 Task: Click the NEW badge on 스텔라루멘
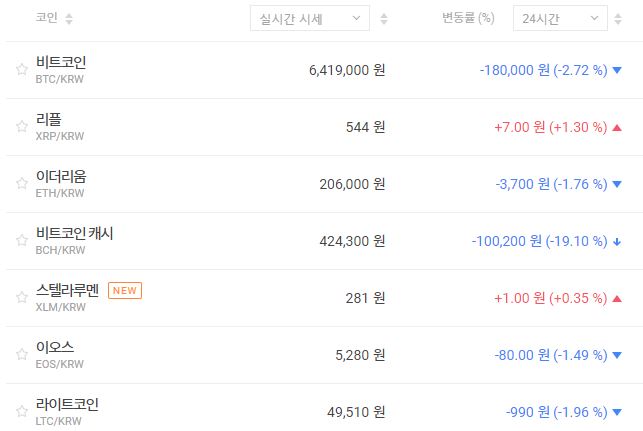click(x=126, y=291)
